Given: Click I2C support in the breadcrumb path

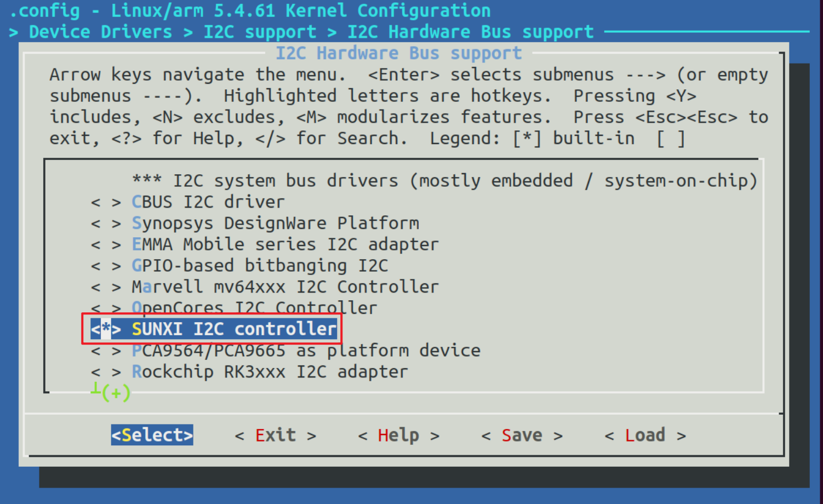Looking at the screenshot, I should (260, 32).
